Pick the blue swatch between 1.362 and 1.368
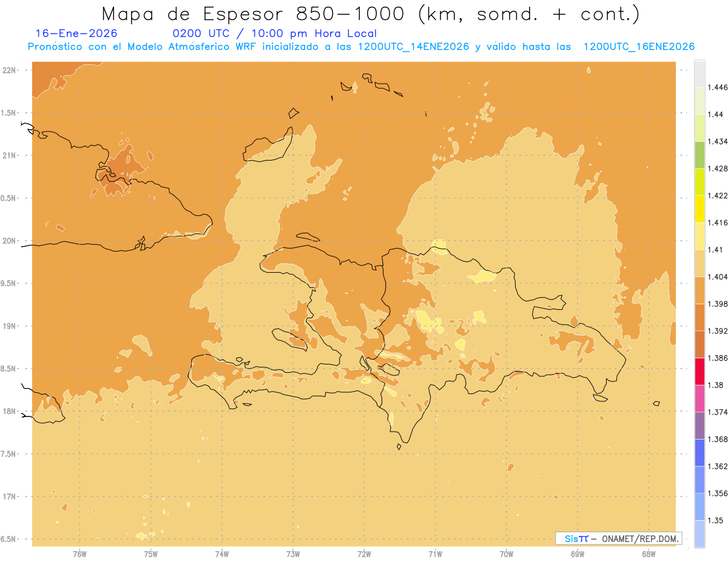 tap(699, 453)
